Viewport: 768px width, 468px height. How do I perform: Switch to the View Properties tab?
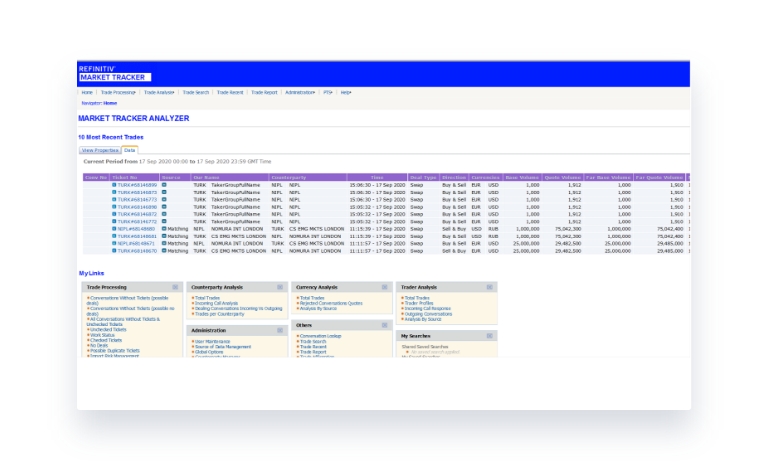(100, 150)
